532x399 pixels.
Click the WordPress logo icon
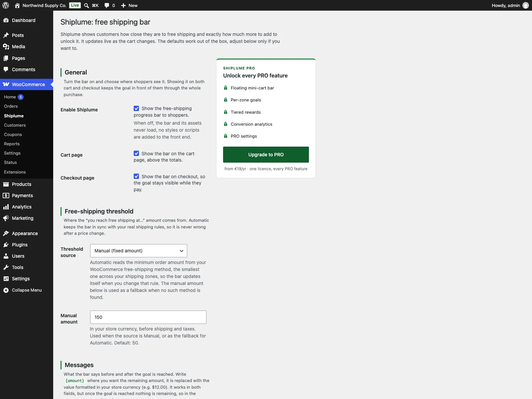tap(6, 5)
